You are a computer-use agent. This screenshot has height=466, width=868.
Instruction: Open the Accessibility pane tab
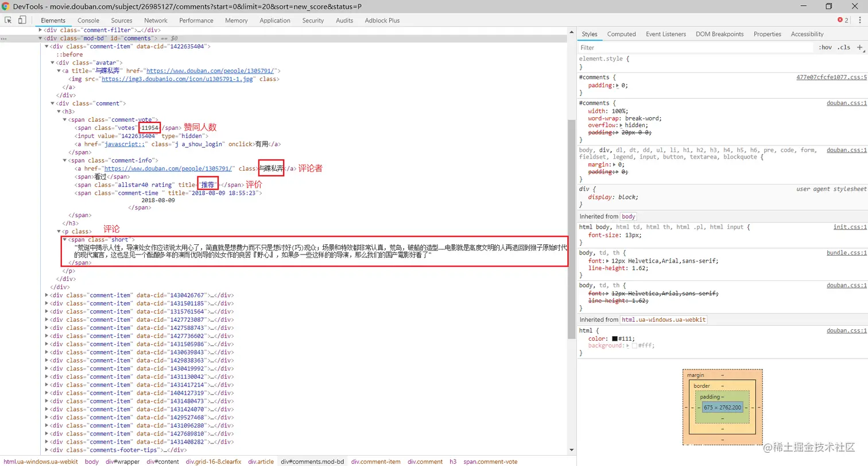[x=807, y=34]
